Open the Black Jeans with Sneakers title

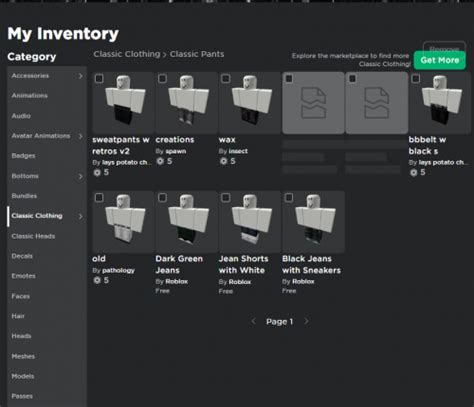point(311,264)
